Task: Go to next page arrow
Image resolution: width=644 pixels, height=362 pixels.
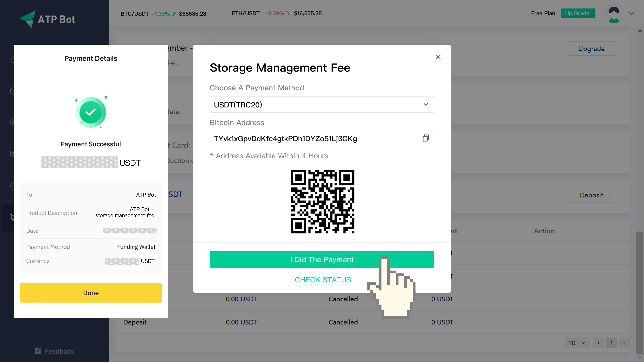Action: point(624,343)
